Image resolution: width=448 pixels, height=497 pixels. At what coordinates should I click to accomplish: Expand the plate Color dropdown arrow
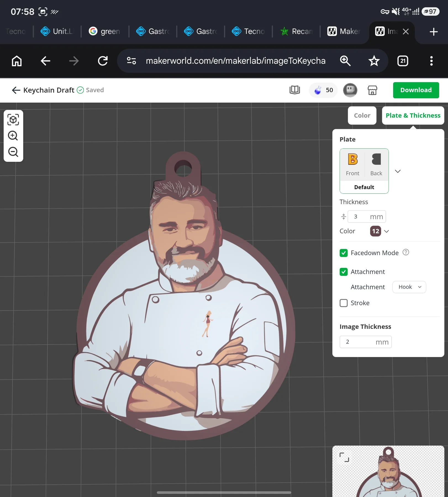point(386,231)
